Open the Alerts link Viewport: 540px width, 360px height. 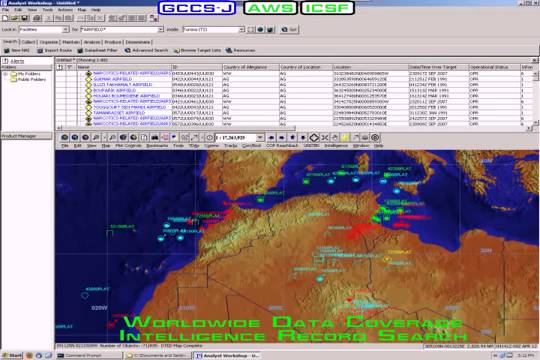(17, 61)
